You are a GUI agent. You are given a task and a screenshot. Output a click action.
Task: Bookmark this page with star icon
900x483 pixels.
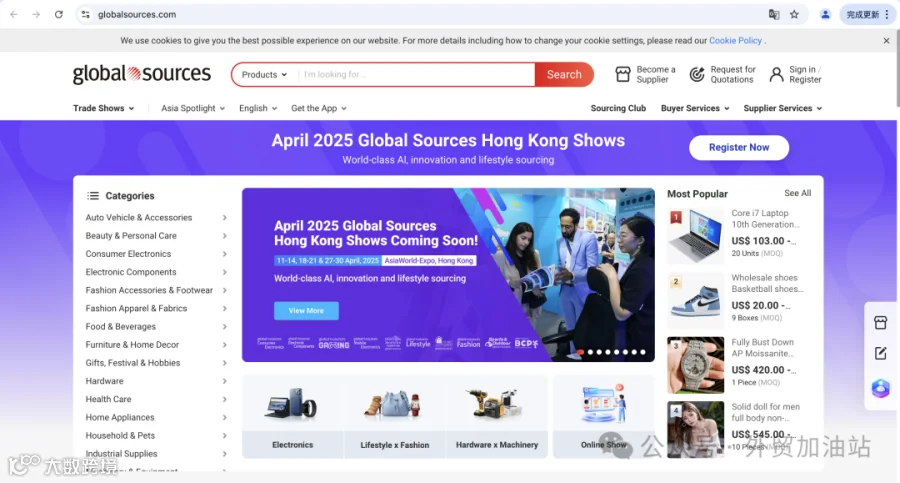click(x=794, y=14)
